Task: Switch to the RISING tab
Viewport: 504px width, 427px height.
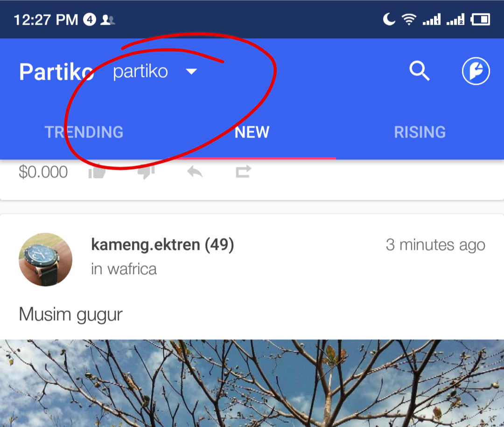Action: click(x=420, y=132)
